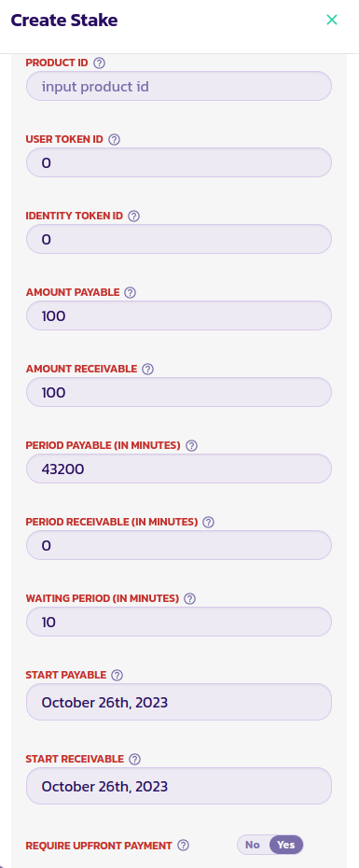Open User Token ID help tooltip icon
359x868 pixels.
(115, 139)
